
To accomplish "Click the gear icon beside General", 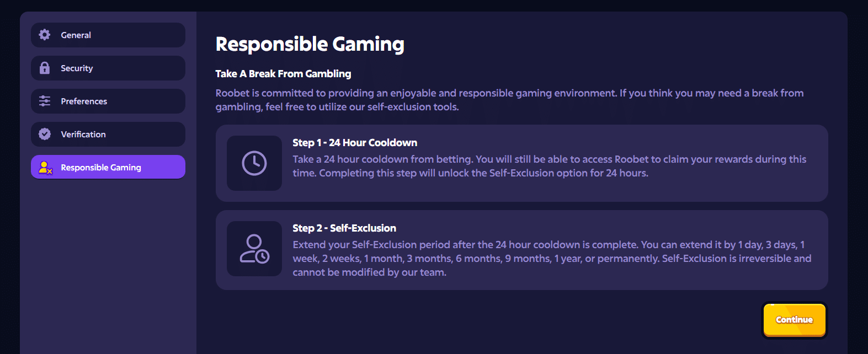I will click(x=44, y=35).
